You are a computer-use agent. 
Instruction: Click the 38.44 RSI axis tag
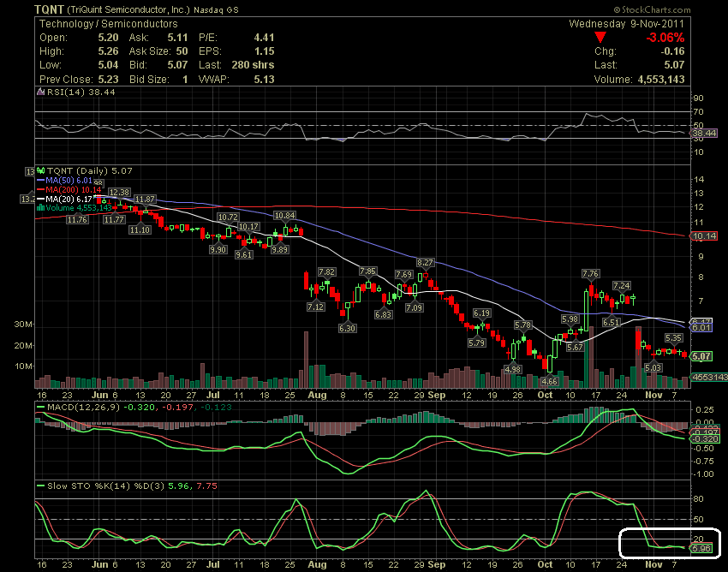704,134
